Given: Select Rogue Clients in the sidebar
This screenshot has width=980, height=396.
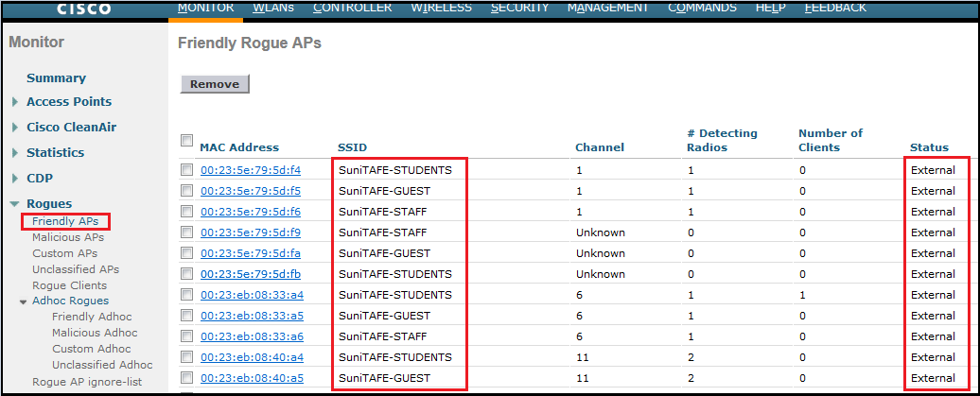Looking at the screenshot, I should click(69, 285).
